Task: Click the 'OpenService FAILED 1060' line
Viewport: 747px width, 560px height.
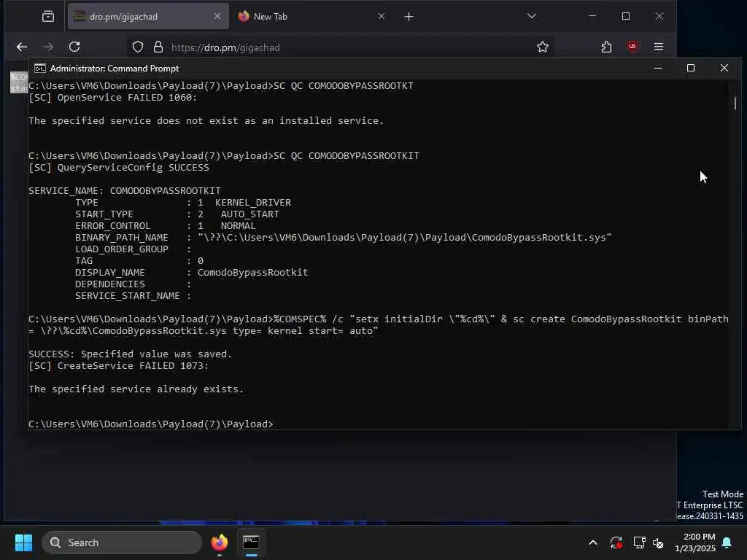Action: pyautogui.click(x=113, y=98)
